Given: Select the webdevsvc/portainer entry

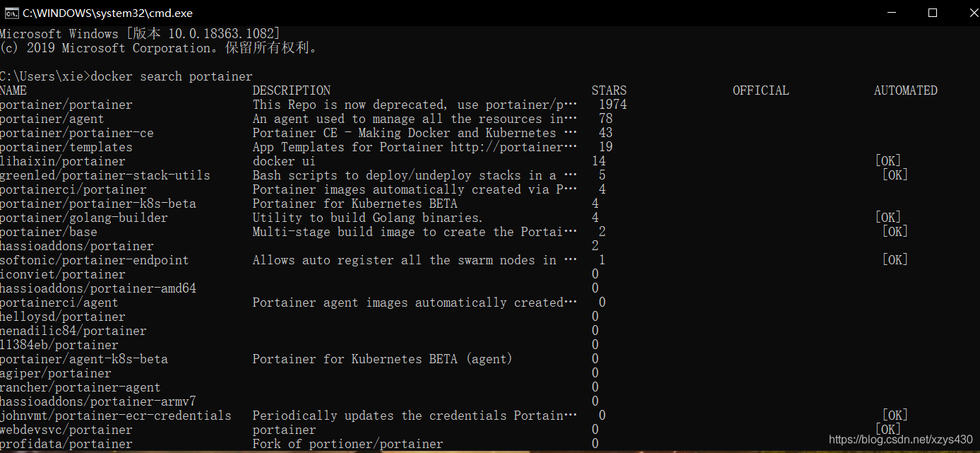Looking at the screenshot, I should (x=66, y=430).
